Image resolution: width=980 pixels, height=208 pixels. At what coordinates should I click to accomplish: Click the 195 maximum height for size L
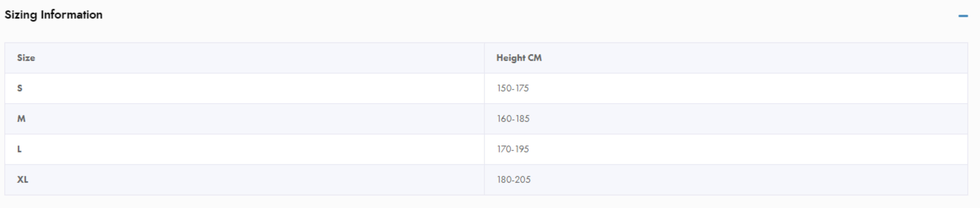click(x=522, y=149)
